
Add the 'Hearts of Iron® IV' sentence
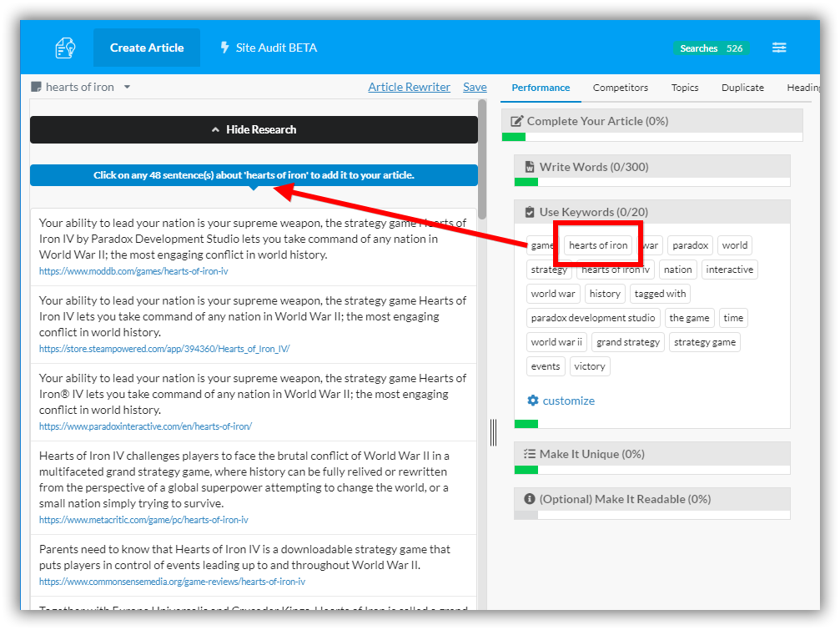(x=254, y=402)
